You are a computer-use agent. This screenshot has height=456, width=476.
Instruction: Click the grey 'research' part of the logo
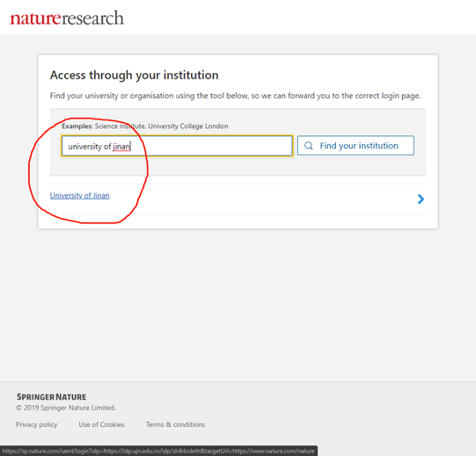(x=92, y=19)
